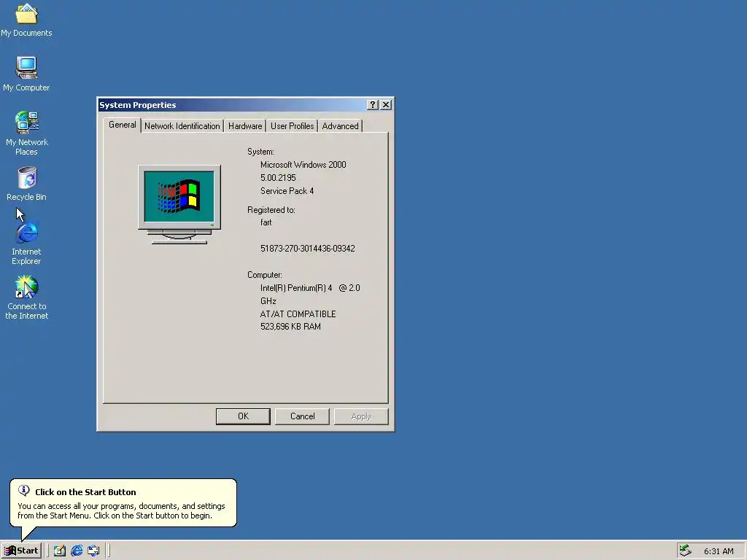Launch Internet Explorer from quick launch bar
The height and width of the screenshot is (560, 747).
[x=77, y=551]
